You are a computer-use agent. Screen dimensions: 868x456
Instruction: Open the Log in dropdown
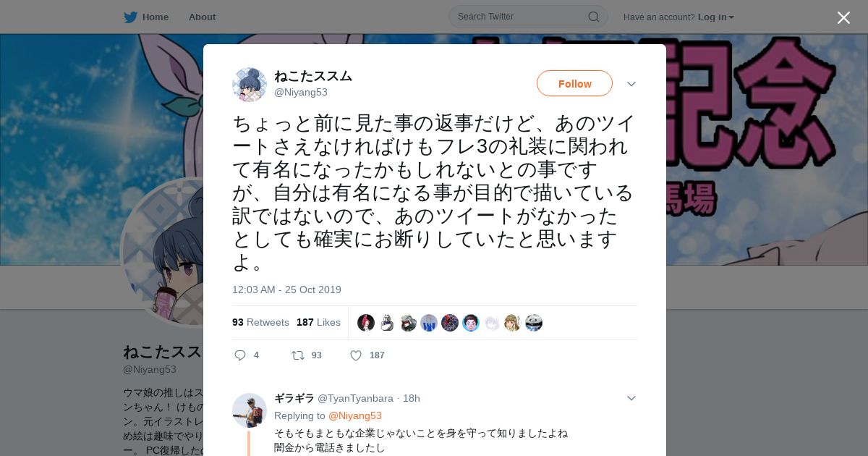tap(716, 17)
